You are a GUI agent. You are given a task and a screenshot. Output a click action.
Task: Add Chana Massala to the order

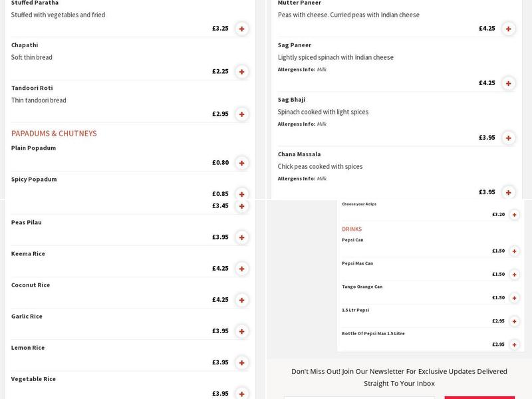509,192
